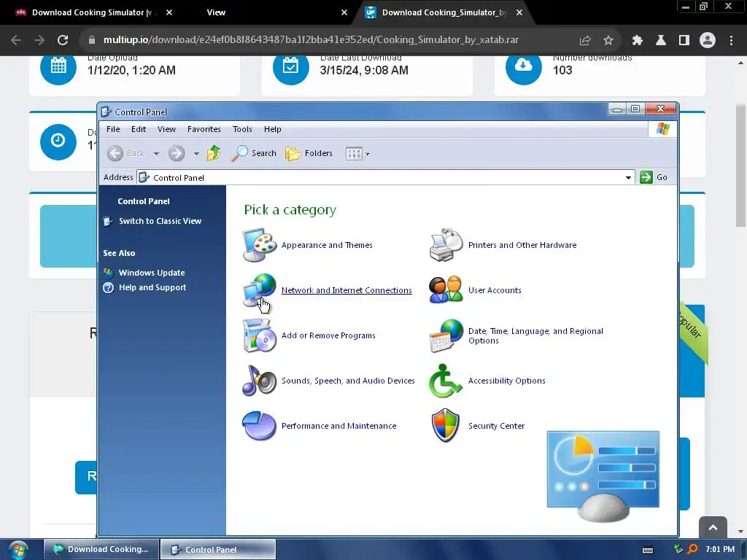Click the flask icon in browser toolbar
The image size is (747, 560).
661,40
